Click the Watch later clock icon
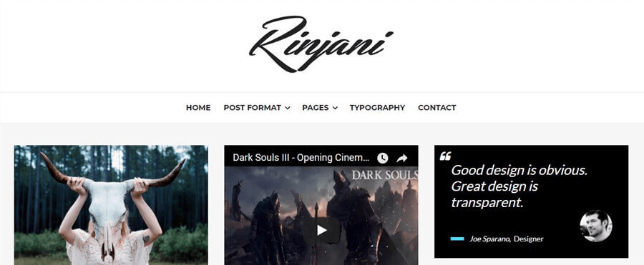Image resolution: width=644 pixels, height=265 pixels. point(382,158)
